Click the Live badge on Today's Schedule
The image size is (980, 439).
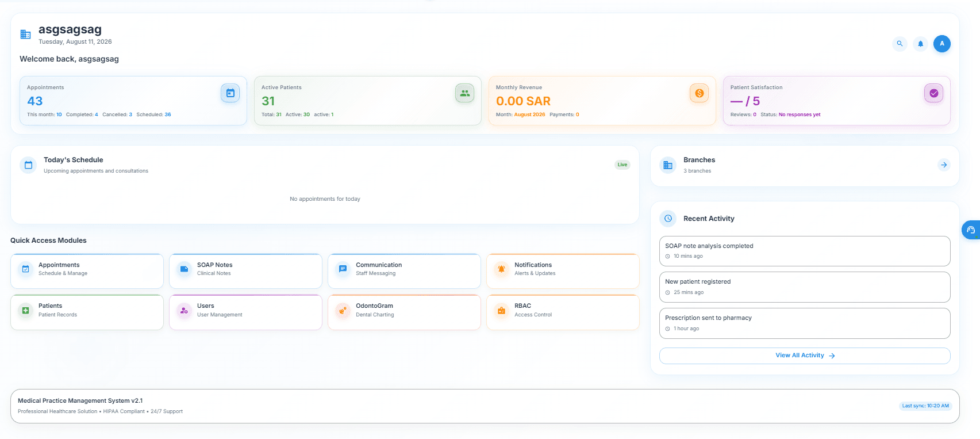(x=622, y=165)
